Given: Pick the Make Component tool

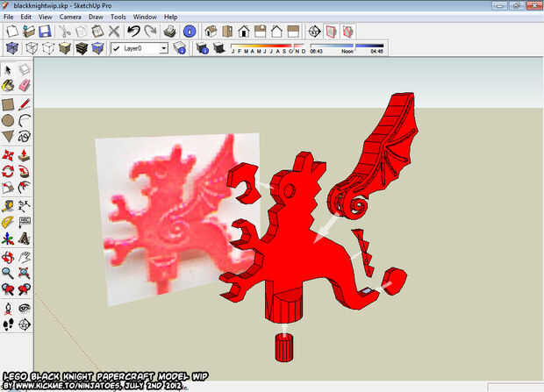Looking at the screenshot, I should coord(25,70).
